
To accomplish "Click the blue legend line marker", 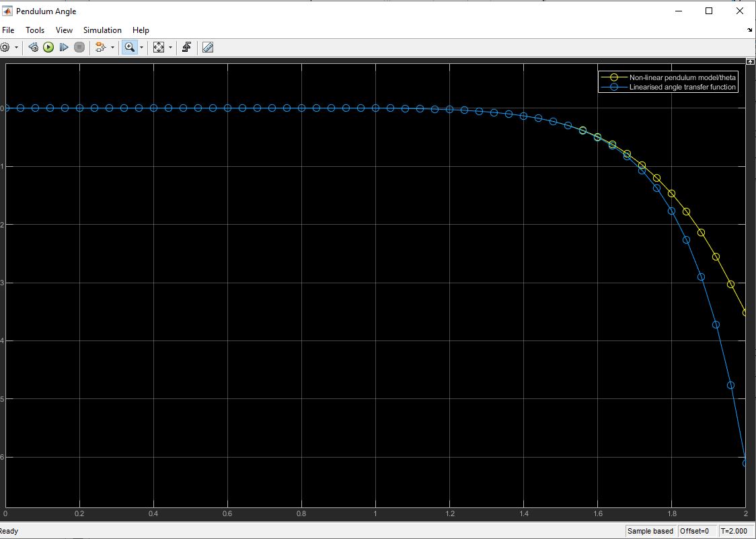I will pos(614,87).
